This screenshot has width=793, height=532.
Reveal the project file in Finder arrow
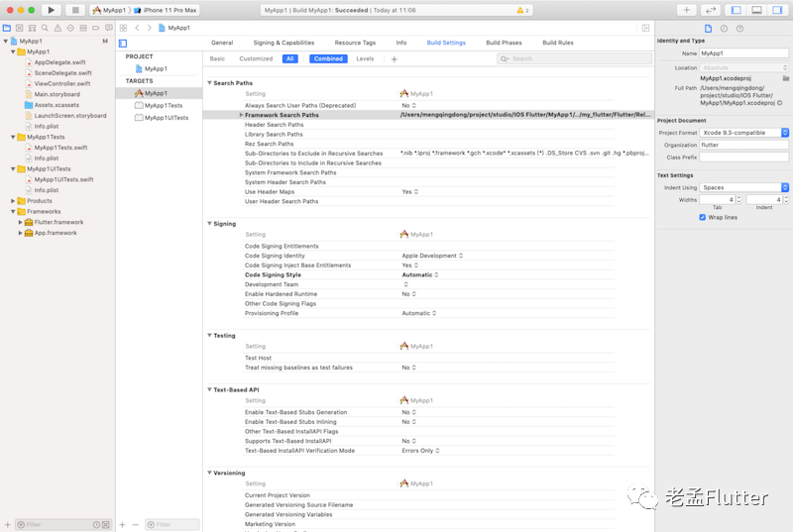(780, 103)
